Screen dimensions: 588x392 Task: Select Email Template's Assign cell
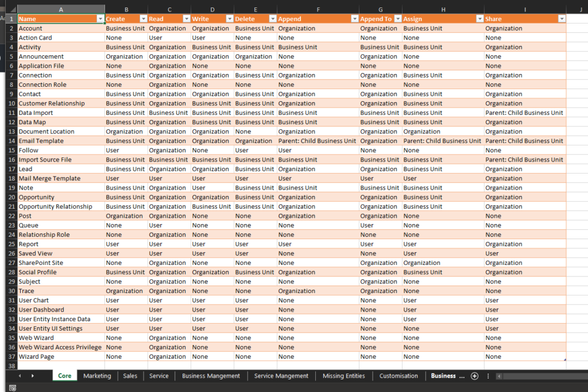tap(443, 141)
